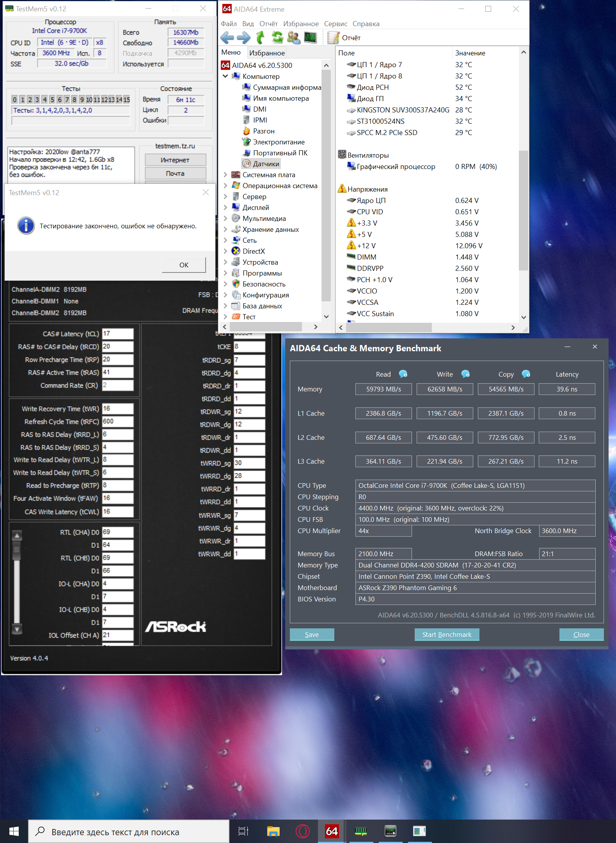Viewport: 616px width, 843px height.
Task: Expand the База данных node
Action: pyautogui.click(x=225, y=306)
